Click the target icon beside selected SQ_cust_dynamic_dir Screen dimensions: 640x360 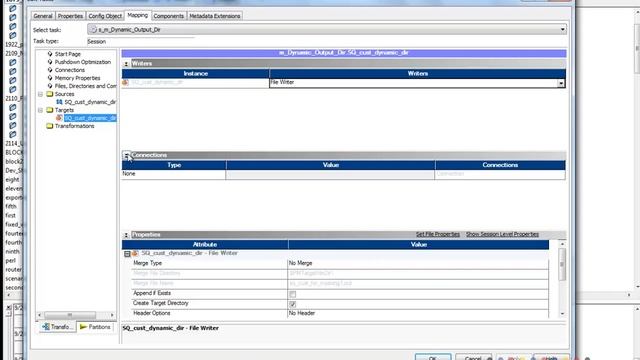59,118
